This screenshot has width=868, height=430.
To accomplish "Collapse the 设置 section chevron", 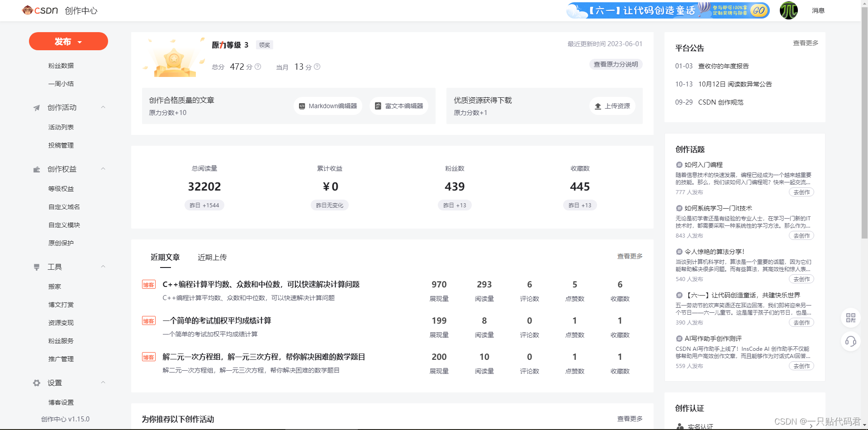I will point(103,382).
